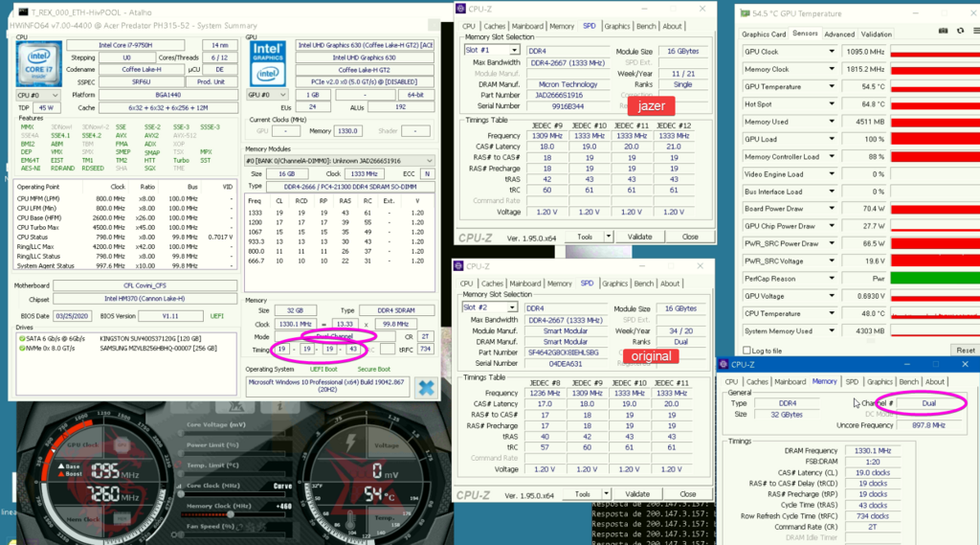Open the Afterburner info icon
This screenshot has width=980, height=545.
pyautogui.click(x=280, y=407)
